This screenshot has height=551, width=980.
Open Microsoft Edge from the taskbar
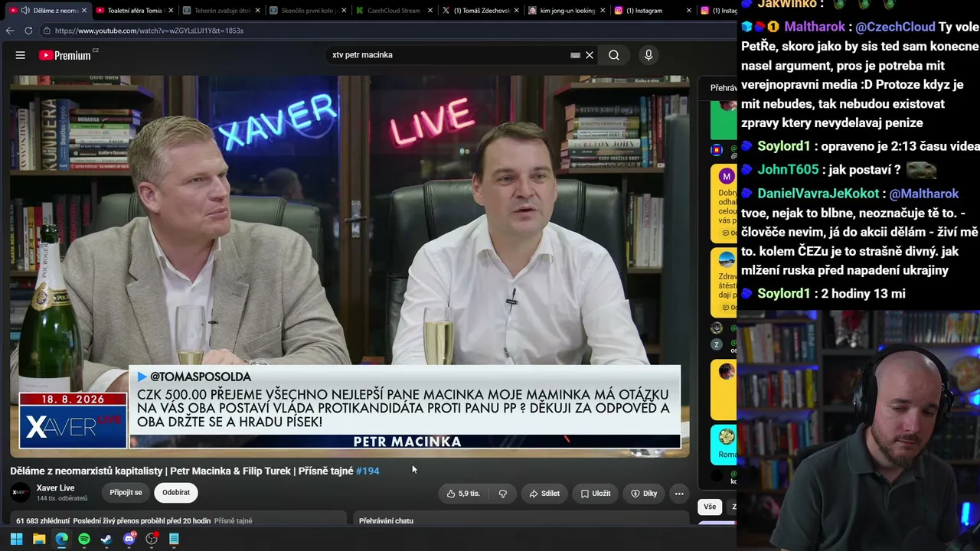pyautogui.click(x=61, y=539)
